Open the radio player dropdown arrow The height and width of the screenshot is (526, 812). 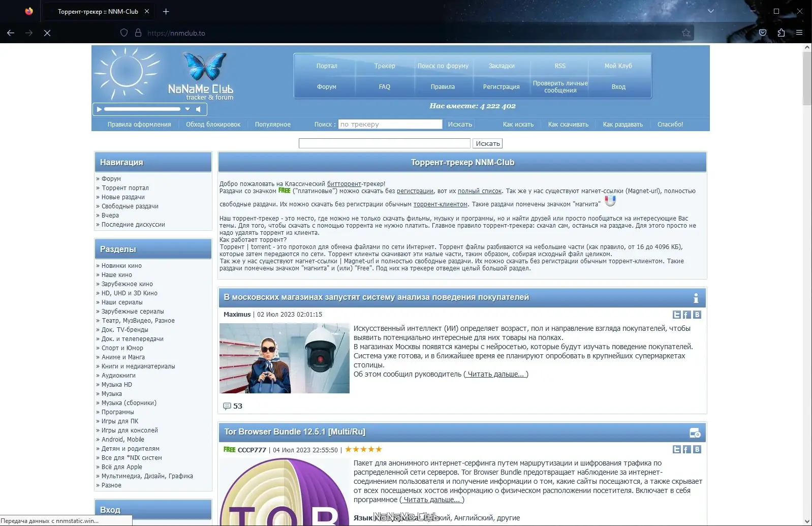point(188,109)
